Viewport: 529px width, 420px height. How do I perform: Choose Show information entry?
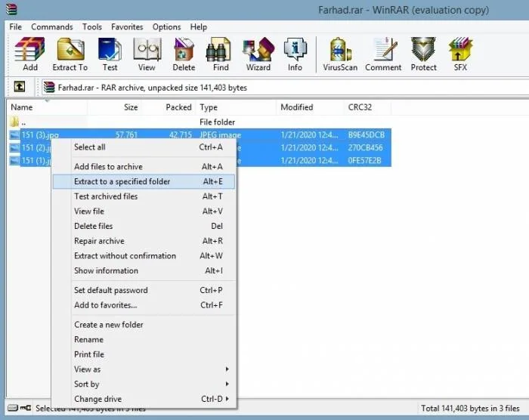coord(144,270)
